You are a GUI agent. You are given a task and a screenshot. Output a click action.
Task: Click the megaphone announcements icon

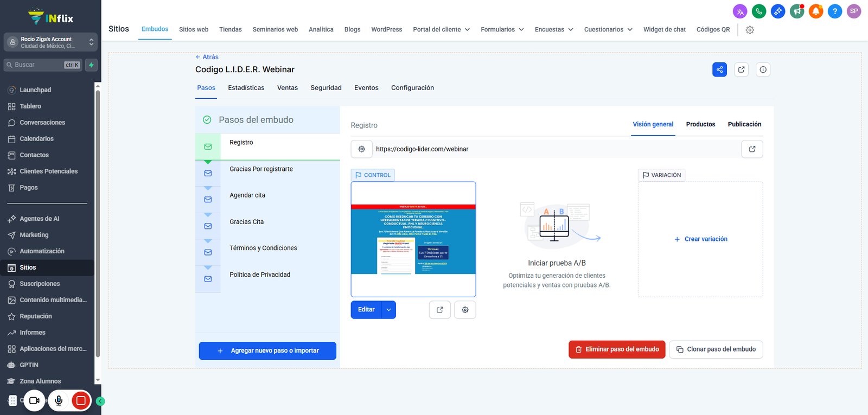797,11
